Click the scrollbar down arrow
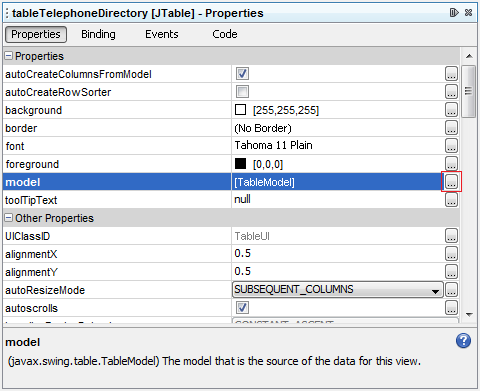The width and height of the screenshot is (480, 391). tap(469, 314)
